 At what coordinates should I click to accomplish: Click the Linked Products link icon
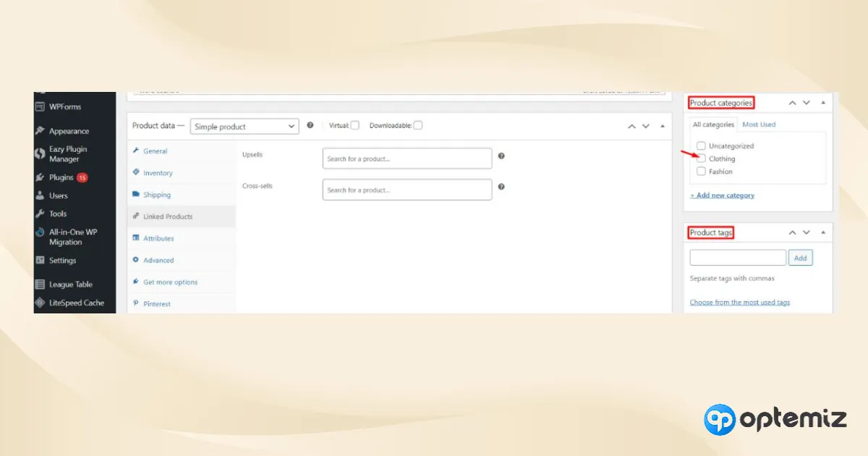136,216
